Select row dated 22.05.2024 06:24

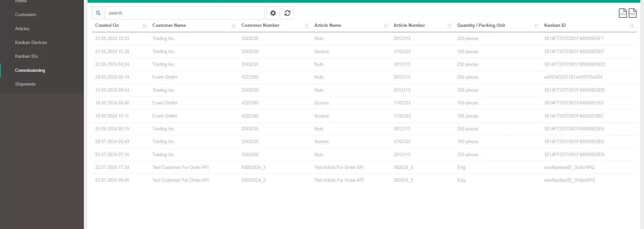coord(364,64)
